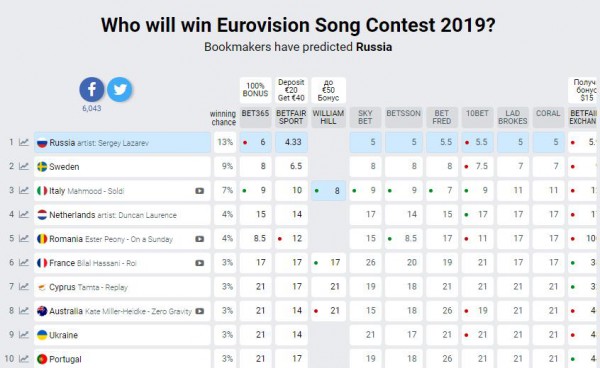Open SKY BET column header
The height and width of the screenshot is (368, 600).
pyautogui.click(x=365, y=117)
